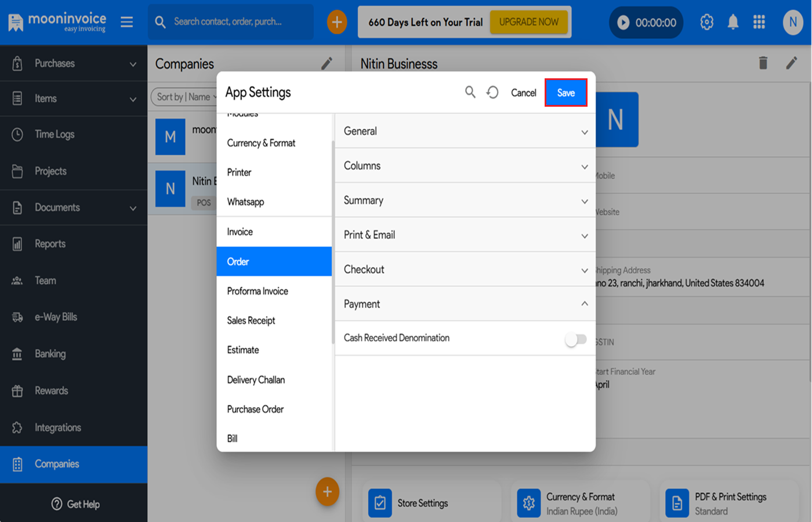Click the Banking building icon
The width and height of the screenshot is (812, 522).
(17, 354)
